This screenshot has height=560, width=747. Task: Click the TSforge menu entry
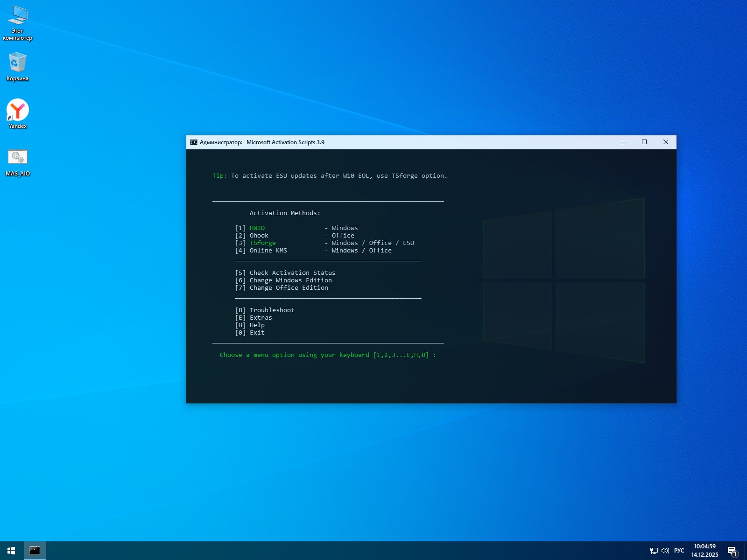262,243
